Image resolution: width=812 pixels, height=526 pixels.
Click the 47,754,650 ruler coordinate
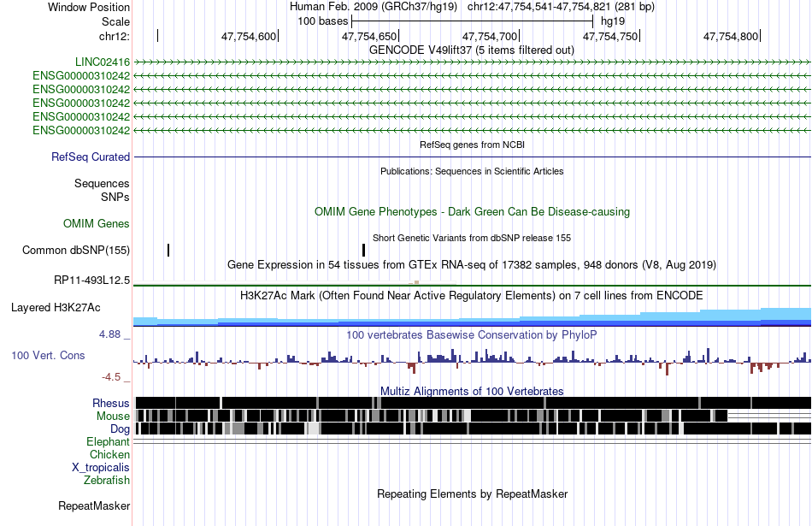(369, 36)
